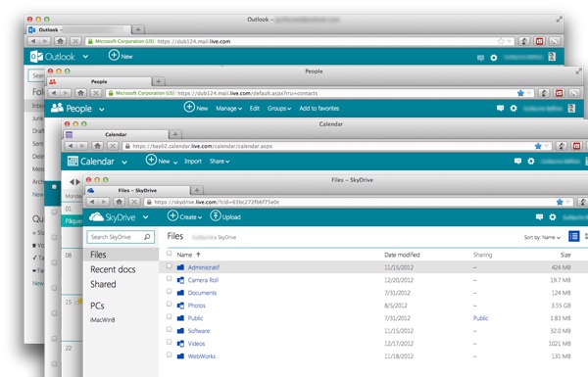588x377 pixels.
Task: Click the Outlook logo icon
Action: coord(36,57)
